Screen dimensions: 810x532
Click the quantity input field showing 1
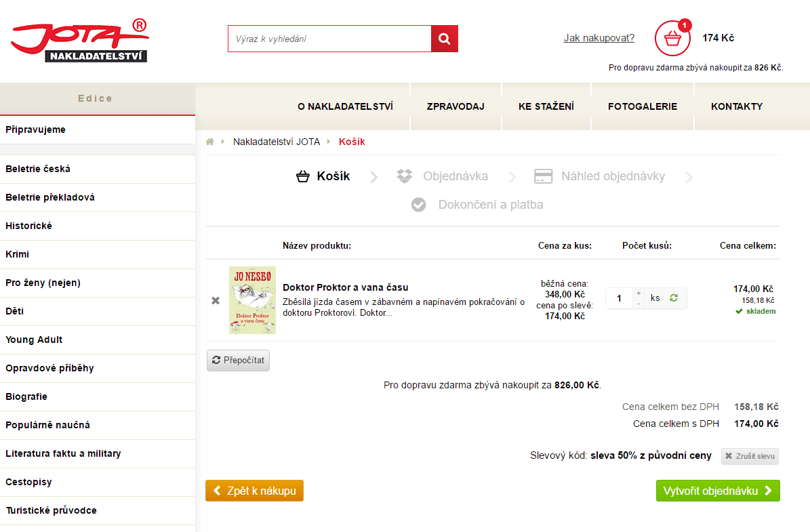click(619, 298)
